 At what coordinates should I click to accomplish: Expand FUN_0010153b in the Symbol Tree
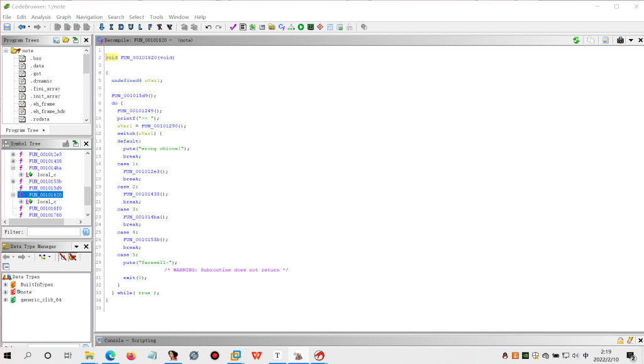[x=13, y=181]
